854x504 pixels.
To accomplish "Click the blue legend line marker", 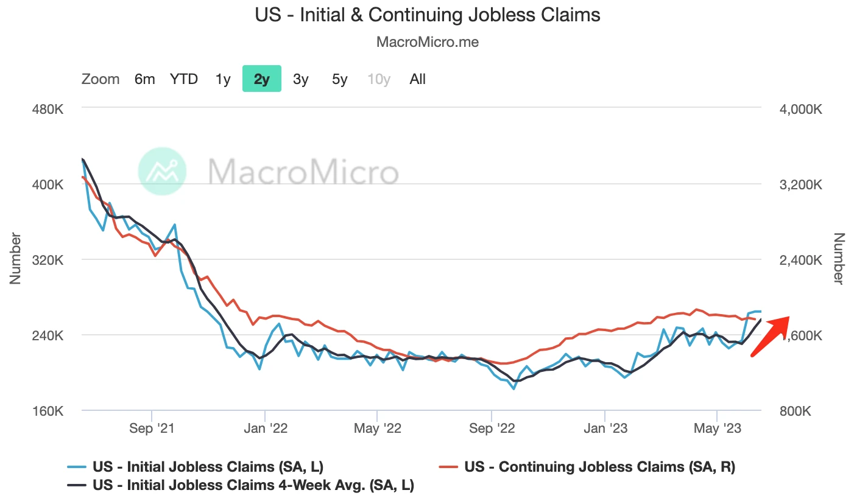I will [77, 467].
